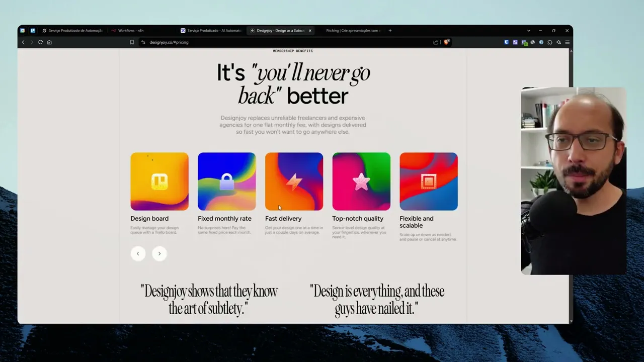644x362 pixels.
Task: Open the 1Password extension icon
Action: (x=541, y=42)
